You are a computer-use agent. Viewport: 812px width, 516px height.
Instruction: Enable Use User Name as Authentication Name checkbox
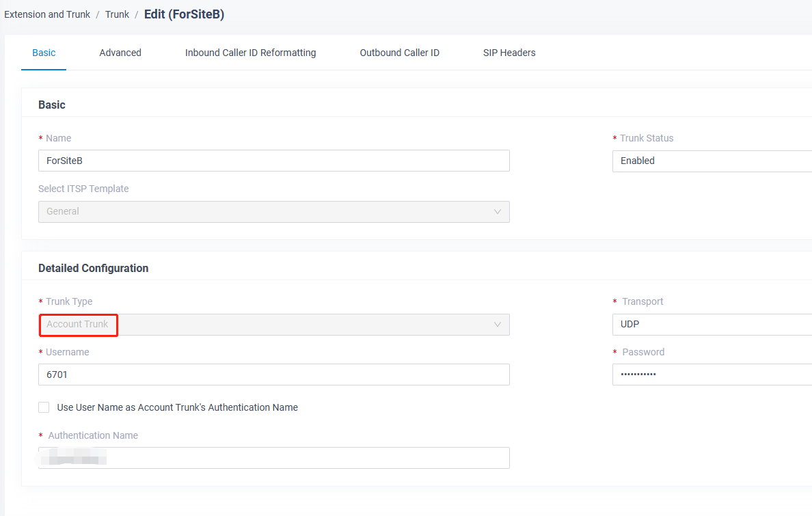(44, 407)
